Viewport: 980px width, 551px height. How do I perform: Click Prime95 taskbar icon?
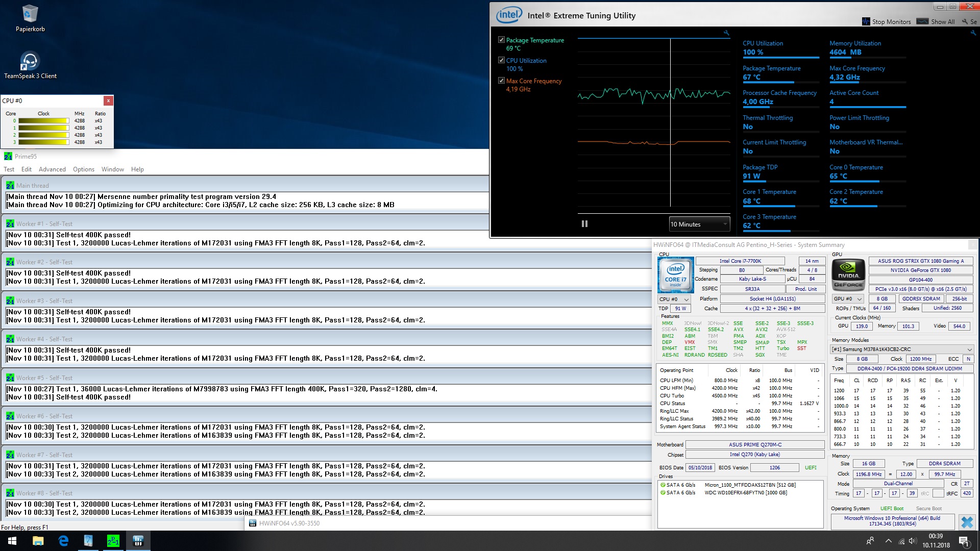coord(113,541)
